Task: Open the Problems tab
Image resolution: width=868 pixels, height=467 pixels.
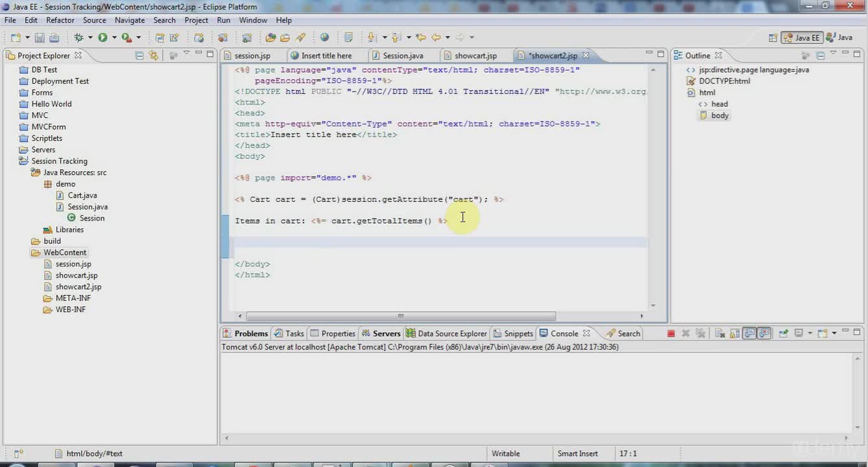Action: 245,333
